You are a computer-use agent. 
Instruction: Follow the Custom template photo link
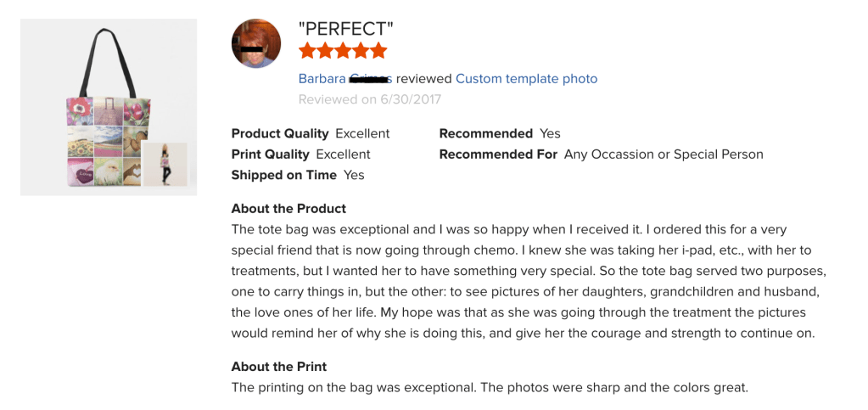[x=526, y=79]
